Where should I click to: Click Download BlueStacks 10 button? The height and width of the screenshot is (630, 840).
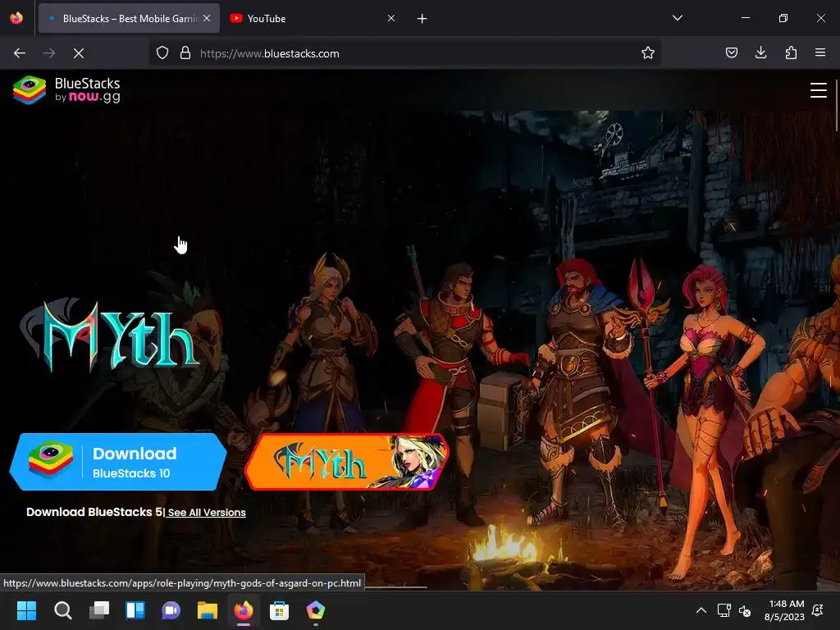click(118, 462)
